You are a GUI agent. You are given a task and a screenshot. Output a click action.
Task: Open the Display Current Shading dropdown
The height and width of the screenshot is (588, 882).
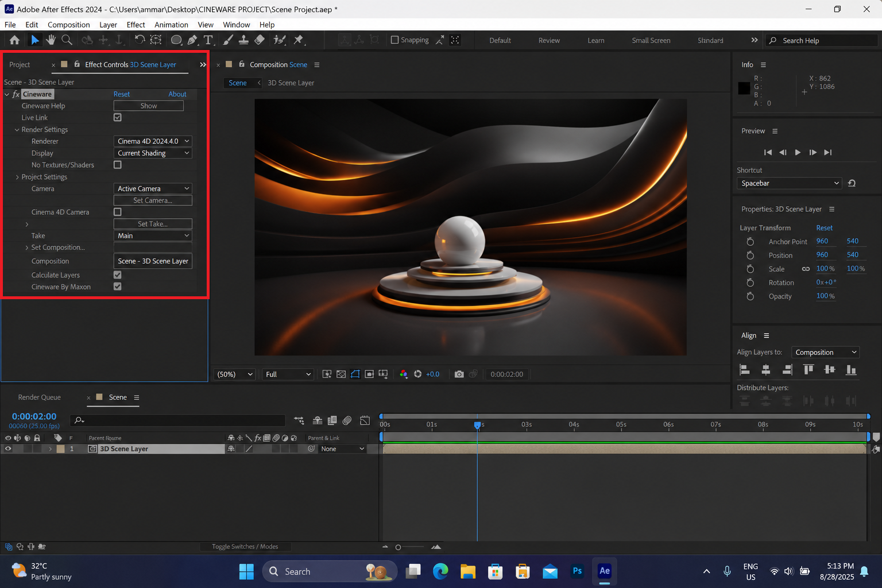coord(153,153)
